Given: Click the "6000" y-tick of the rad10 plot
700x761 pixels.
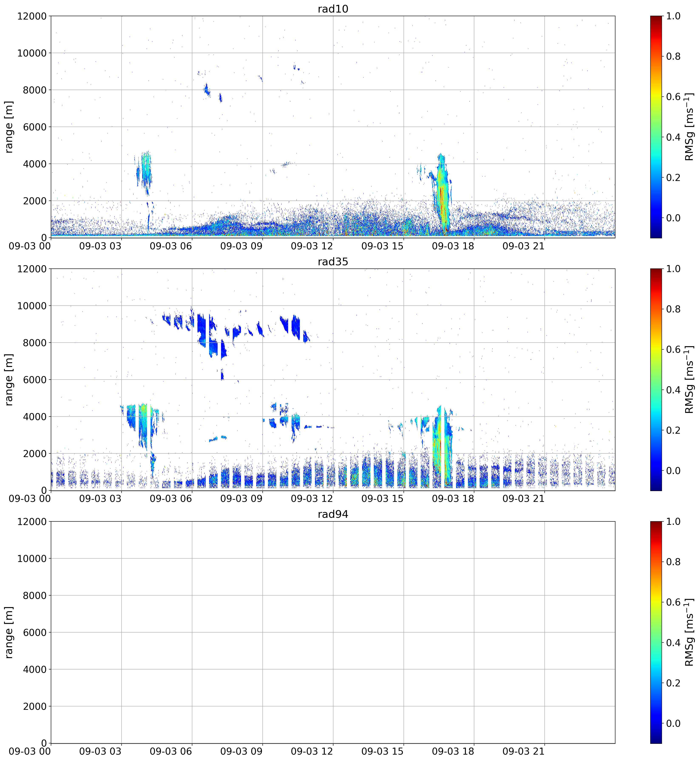Looking at the screenshot, I should coord(35,127).
